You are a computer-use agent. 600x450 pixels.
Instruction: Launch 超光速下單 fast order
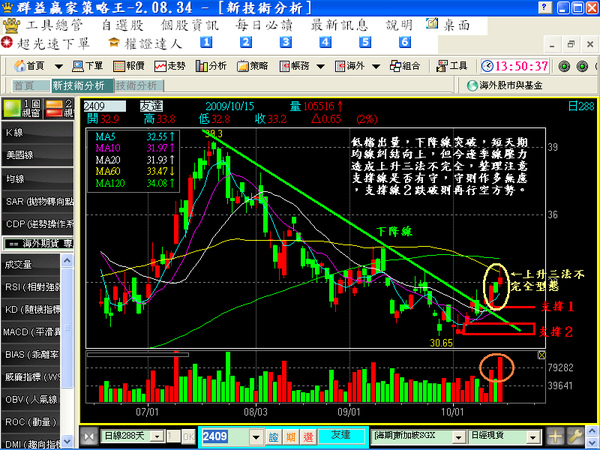click(45, 43)
